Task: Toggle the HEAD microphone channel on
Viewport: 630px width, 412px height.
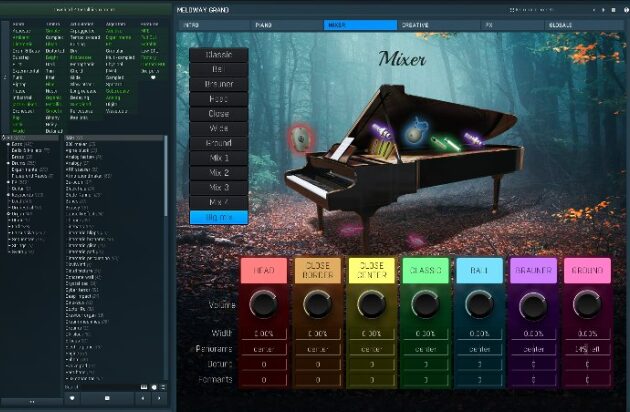Action: click(x=264, y=270)
